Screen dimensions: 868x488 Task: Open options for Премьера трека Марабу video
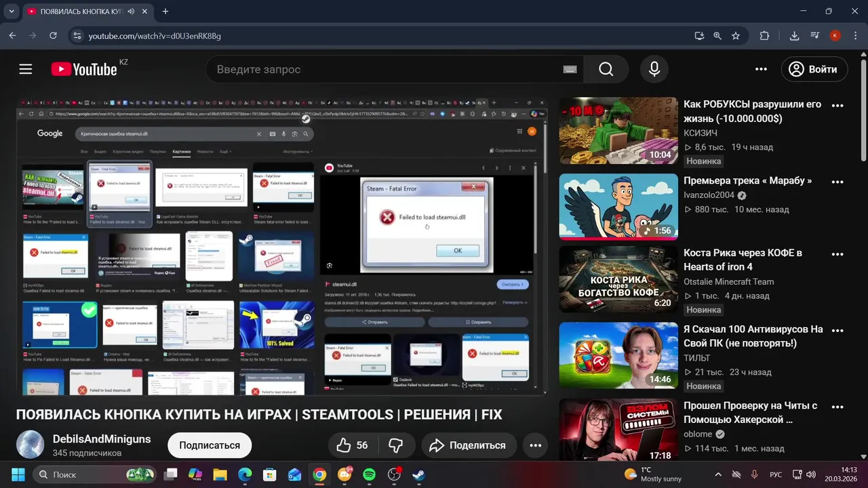click(x=837, y=182)
